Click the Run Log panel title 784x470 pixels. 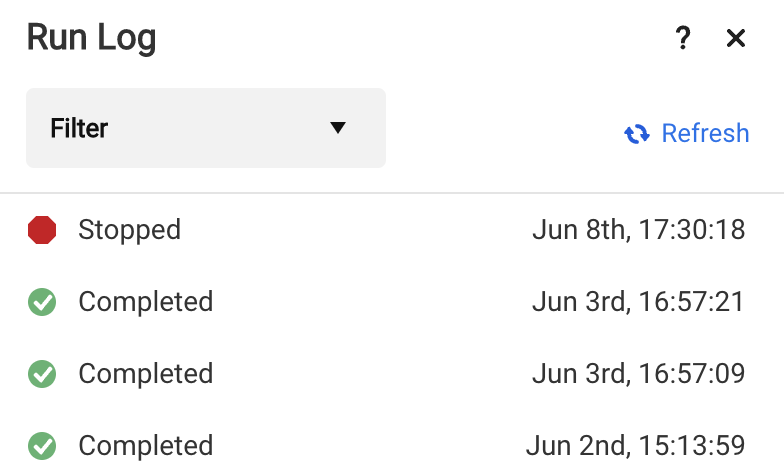click(91, 39)
